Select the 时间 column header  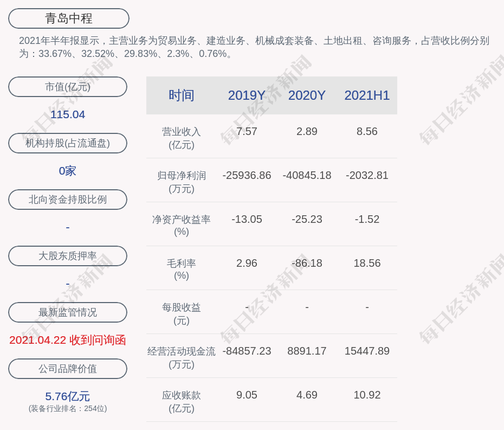(x=182, y=95)
